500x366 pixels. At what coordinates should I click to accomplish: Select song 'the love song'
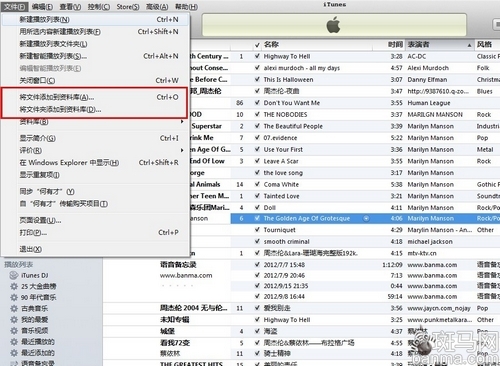pyautogui.click(x=283, y=173)
